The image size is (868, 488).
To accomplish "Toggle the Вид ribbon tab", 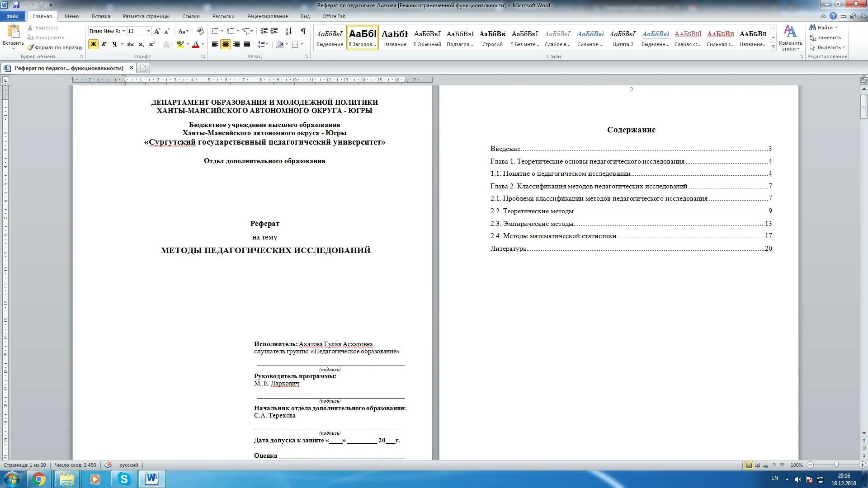I will pos(305,16).
